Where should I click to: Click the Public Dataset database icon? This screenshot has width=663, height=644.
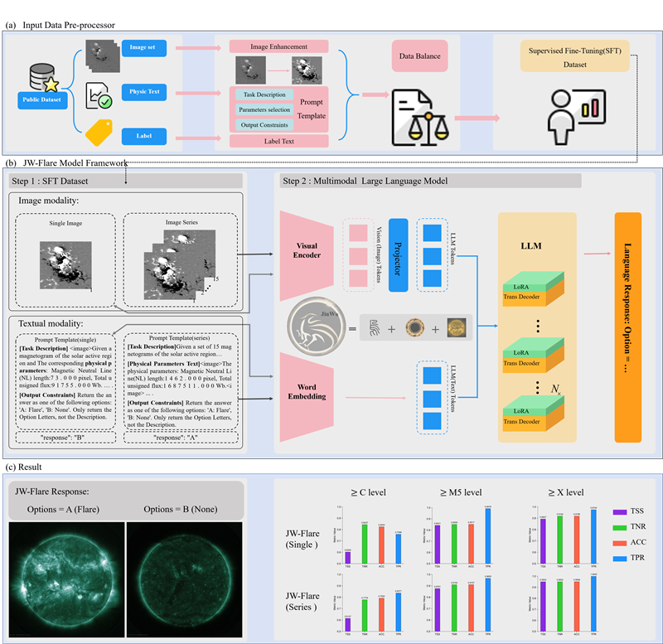tap(38, 80)
